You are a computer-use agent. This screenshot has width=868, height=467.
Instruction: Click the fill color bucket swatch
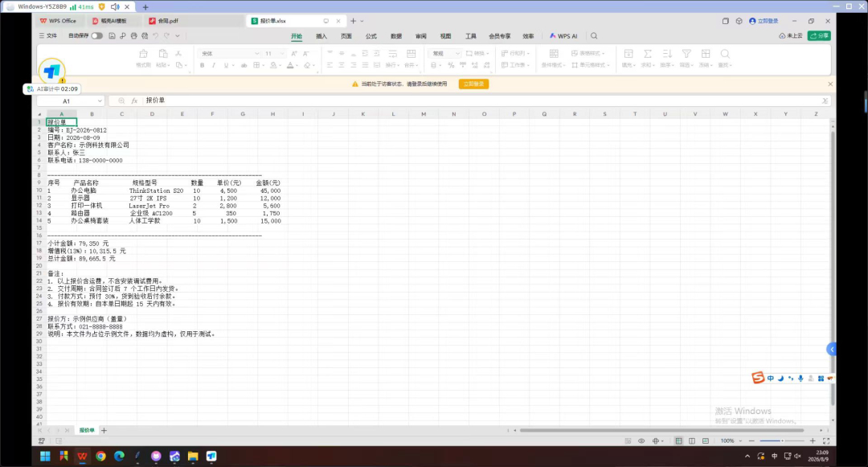point(273,65)
